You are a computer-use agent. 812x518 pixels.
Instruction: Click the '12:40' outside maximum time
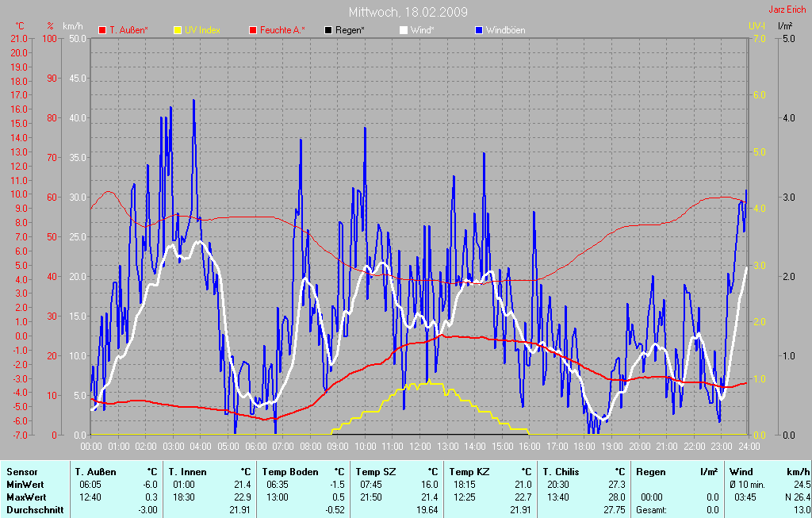90,497
